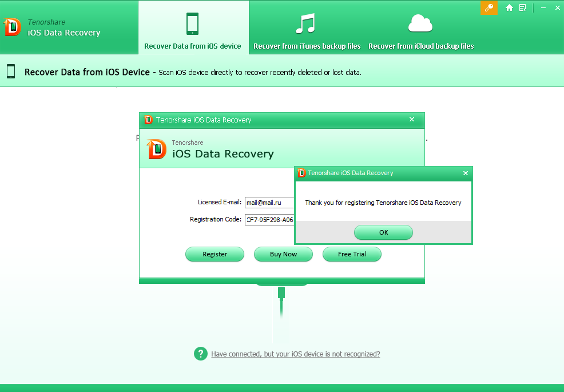This screenshot has height=392, width=564.
Task: Click the Buy Now button
Action: pyautogui.click(x=283, y=254)
